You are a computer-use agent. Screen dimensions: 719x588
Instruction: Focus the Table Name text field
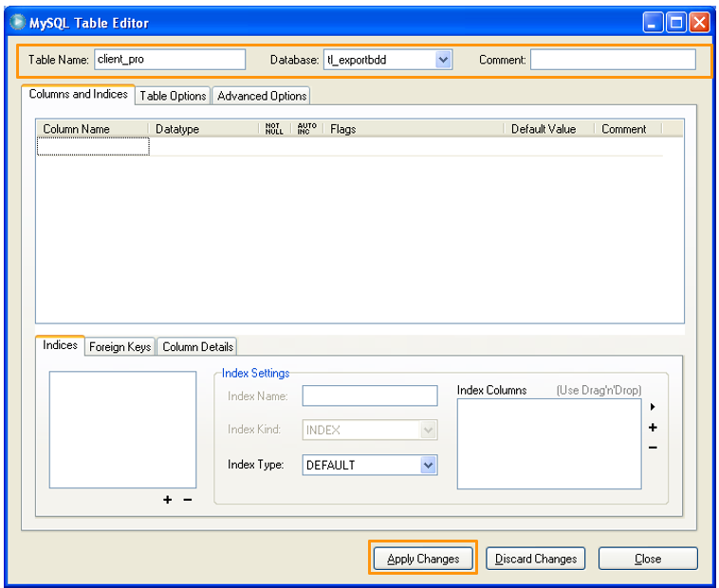coord(169,60)
